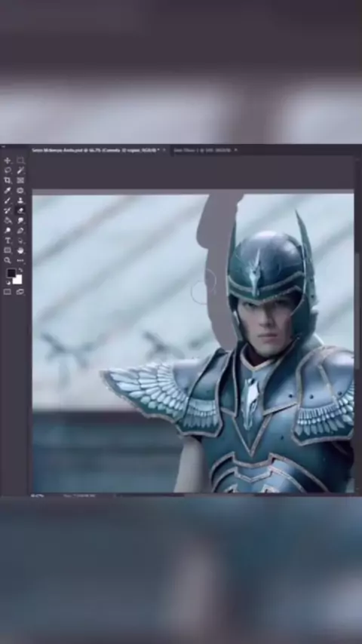Change the screen mode
Image resolution: width=362 pixels, height=644 pixels.
pyautogui.click(x=20, y=292)
